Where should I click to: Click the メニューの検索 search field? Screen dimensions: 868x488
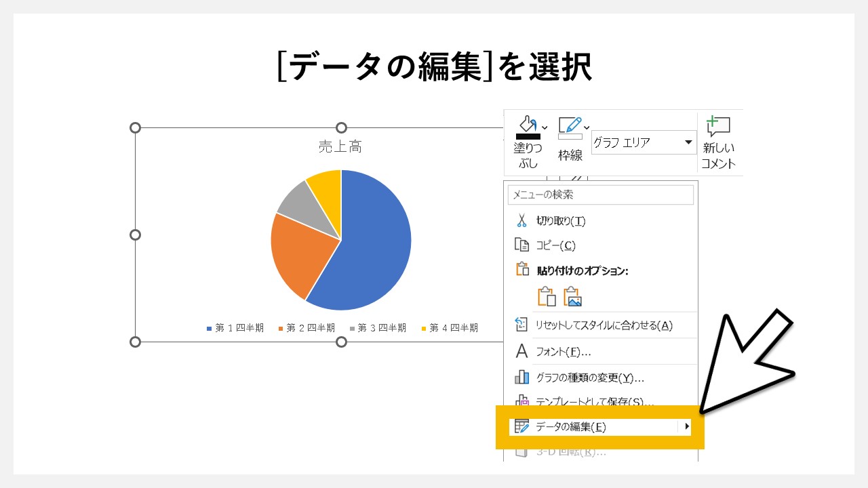[601, 195]
